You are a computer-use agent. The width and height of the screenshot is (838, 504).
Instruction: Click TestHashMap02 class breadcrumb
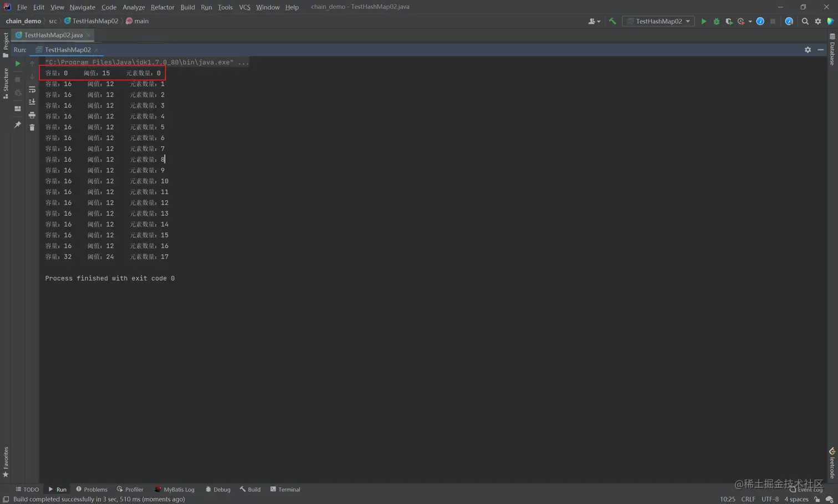pos(91,21)
